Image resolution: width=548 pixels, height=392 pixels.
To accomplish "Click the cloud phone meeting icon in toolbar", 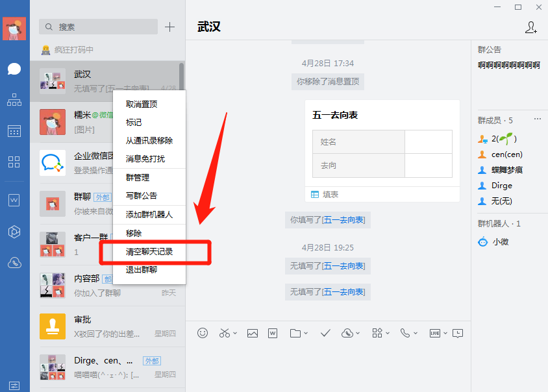I will click(x=347, y=334).
